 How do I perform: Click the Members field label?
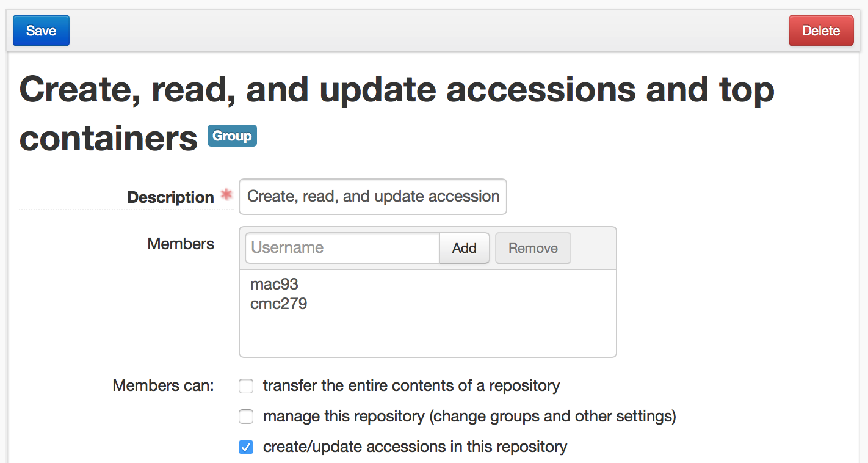[181, 244]
